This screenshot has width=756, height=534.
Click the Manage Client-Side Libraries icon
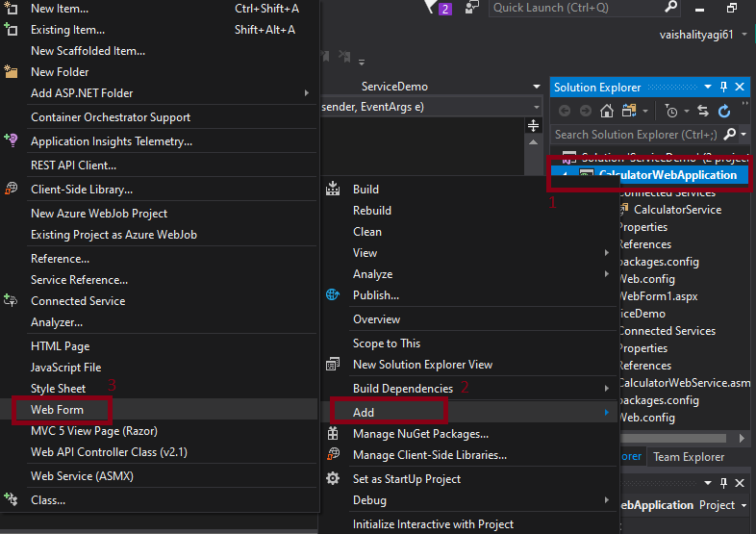[333, 454]
